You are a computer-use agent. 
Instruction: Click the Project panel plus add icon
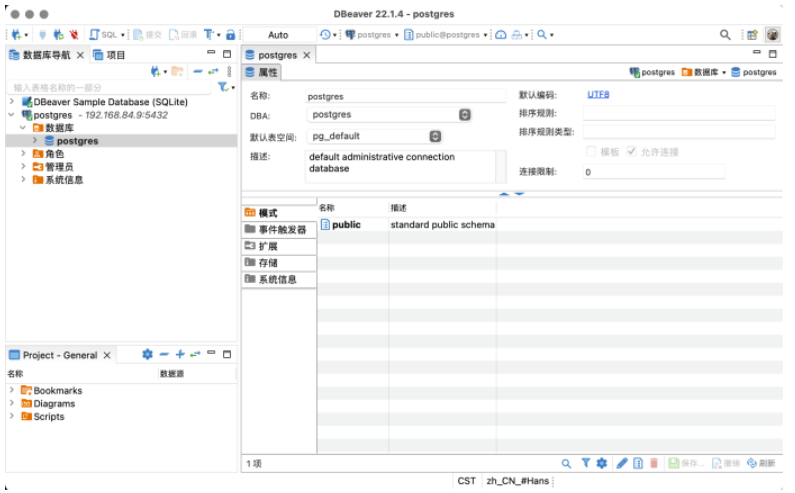[180, 354]
